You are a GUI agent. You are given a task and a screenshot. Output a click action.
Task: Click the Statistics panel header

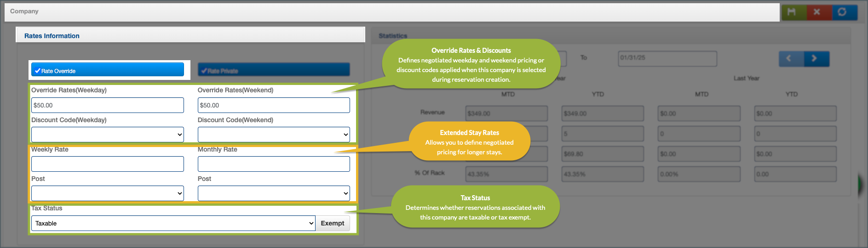coord(393,36)
